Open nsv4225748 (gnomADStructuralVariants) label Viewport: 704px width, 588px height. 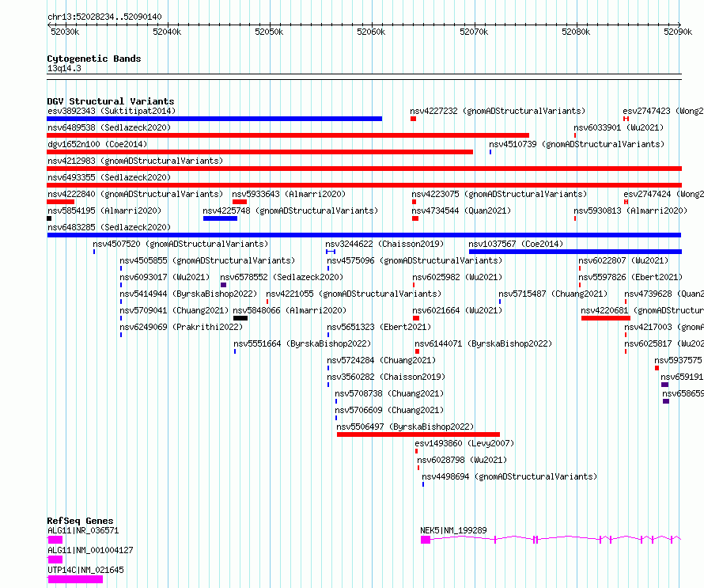[x=290, y=211]
